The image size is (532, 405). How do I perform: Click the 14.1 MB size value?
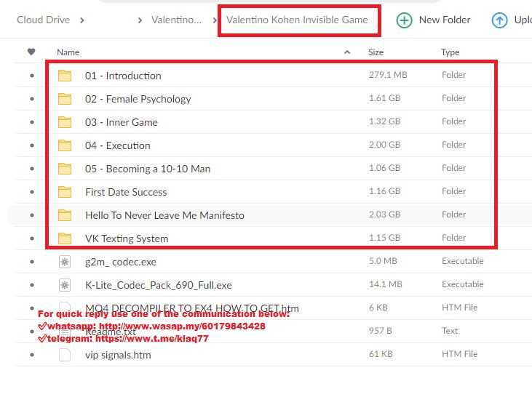(x=386, y=284)
